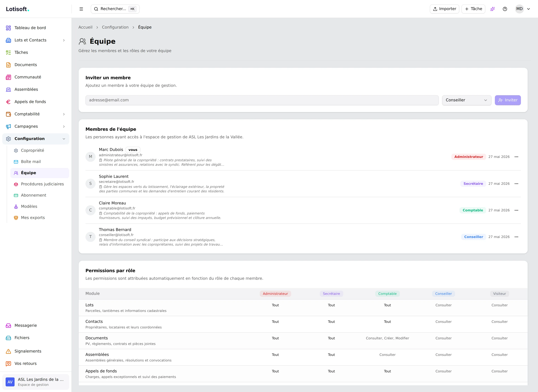Open the Conseiller role dropdown
Screen dimensions: 538x392
(x=467, y=100)
